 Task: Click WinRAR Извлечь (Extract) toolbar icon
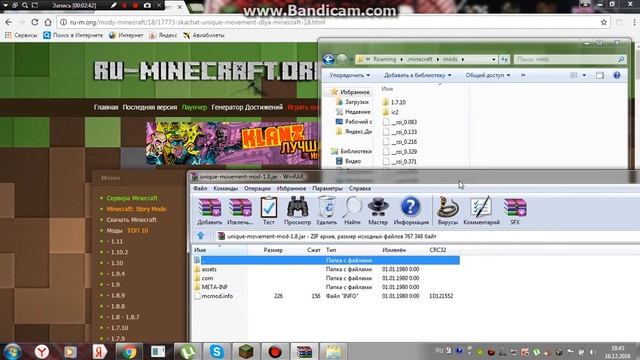[x=240, y=211]
